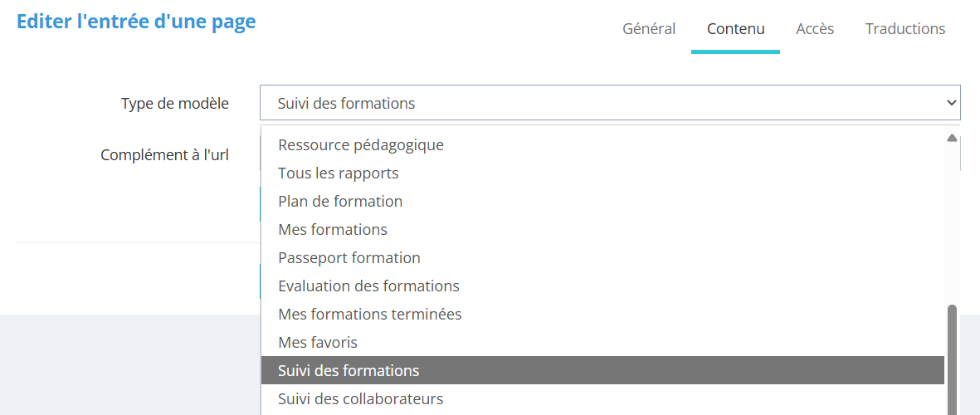The height and width of the screenshot is (415, 980).
Task: Click the dropdown list scrollbar thumb
Action: click(x=952, y=357)
